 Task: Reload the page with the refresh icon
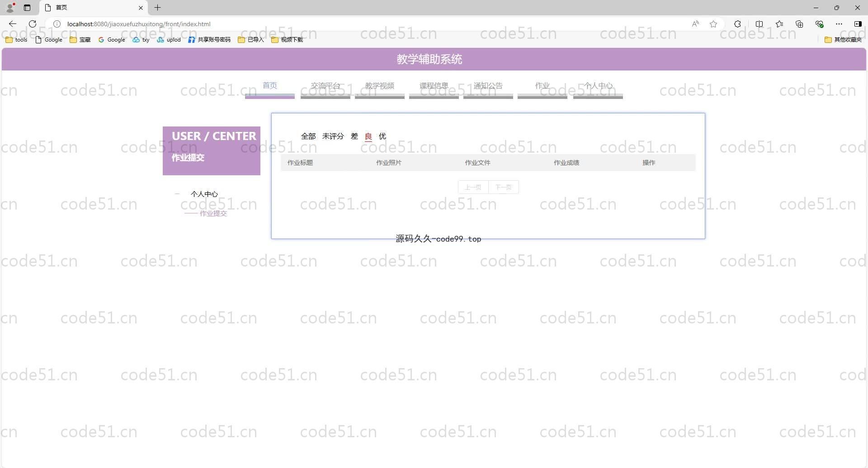[33, 24]
